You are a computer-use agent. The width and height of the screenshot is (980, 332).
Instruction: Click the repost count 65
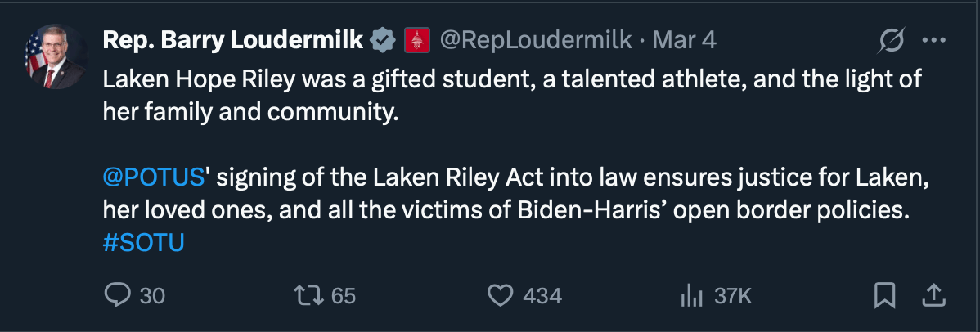344,296
